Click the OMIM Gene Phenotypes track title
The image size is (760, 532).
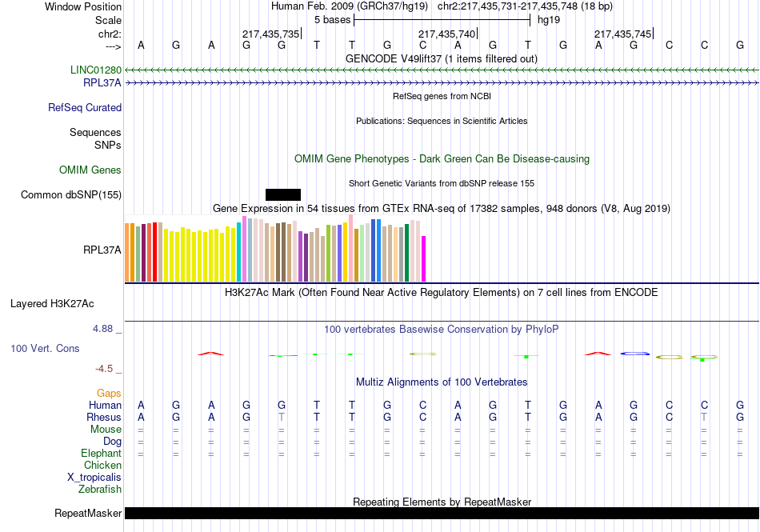pyautogui.click(x=442, y=159)
